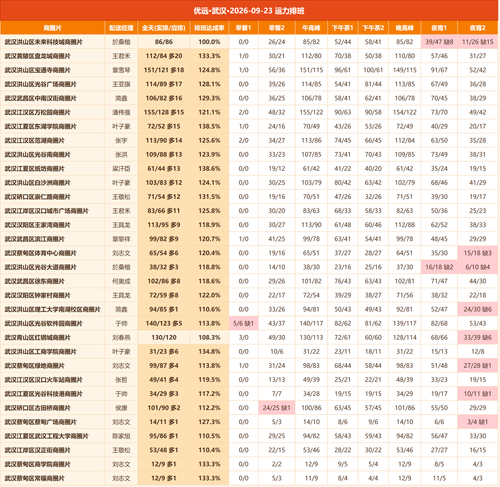Click the all-day value 130/120
The image size is (500, 487).
click(x=164, y=337)
